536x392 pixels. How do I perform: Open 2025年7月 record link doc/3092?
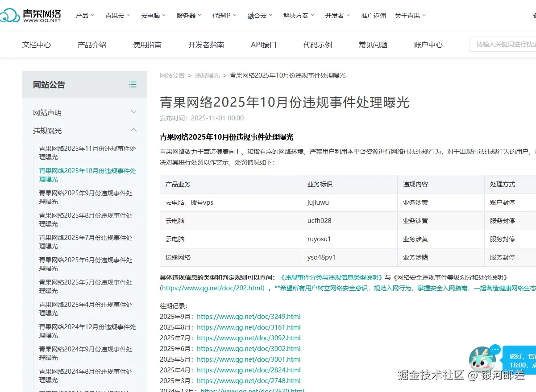coord(249,338)
